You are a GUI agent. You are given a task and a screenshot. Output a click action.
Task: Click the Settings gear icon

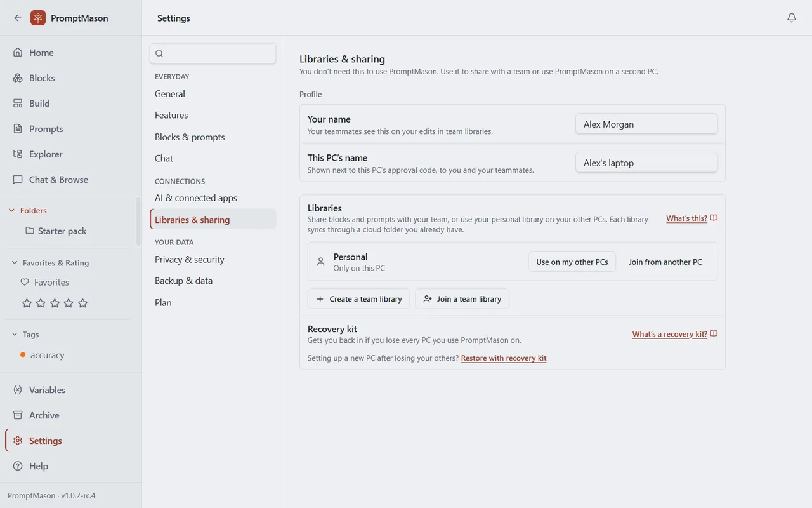coord(18,441)
